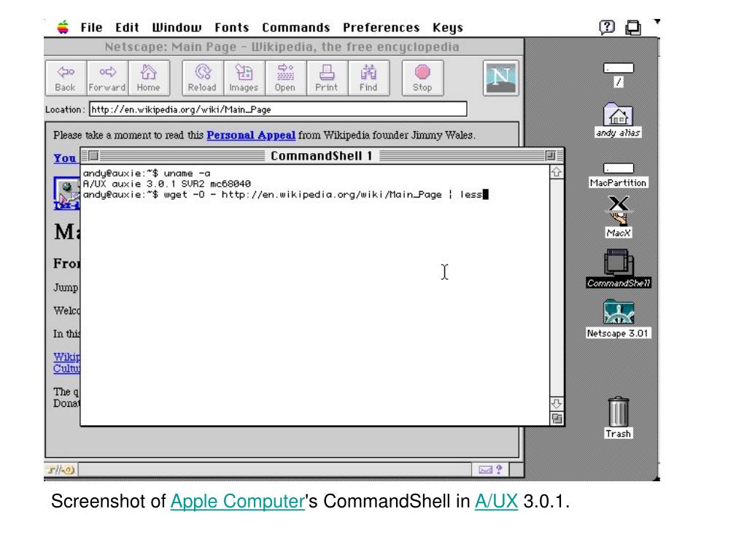
Task: Open the Commands menu
Action: pyautogui.click(x=296, y=28)
